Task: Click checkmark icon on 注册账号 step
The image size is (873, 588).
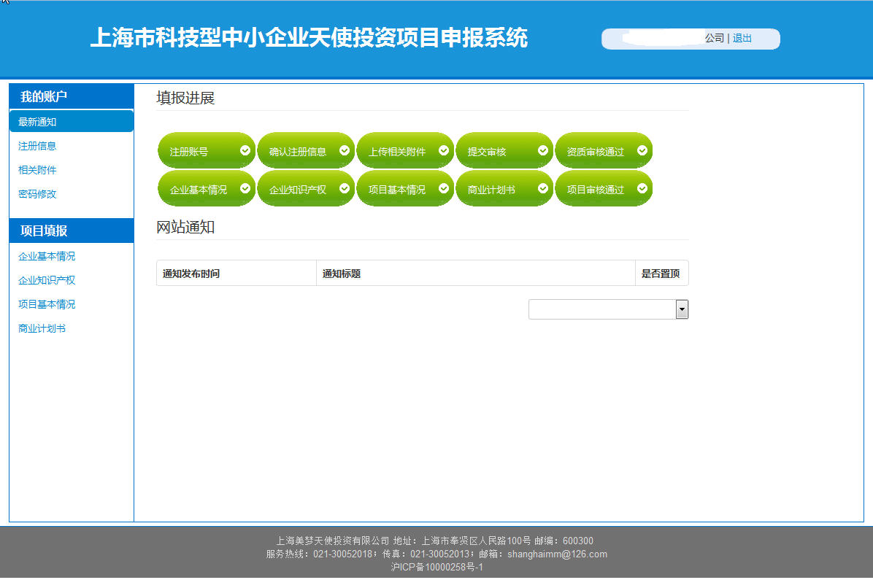Action: [x=245, y=150]
